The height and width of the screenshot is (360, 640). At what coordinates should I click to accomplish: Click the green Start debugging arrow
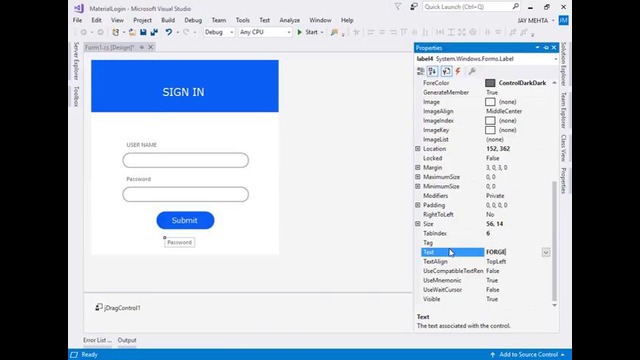click(x=300, y=32)
